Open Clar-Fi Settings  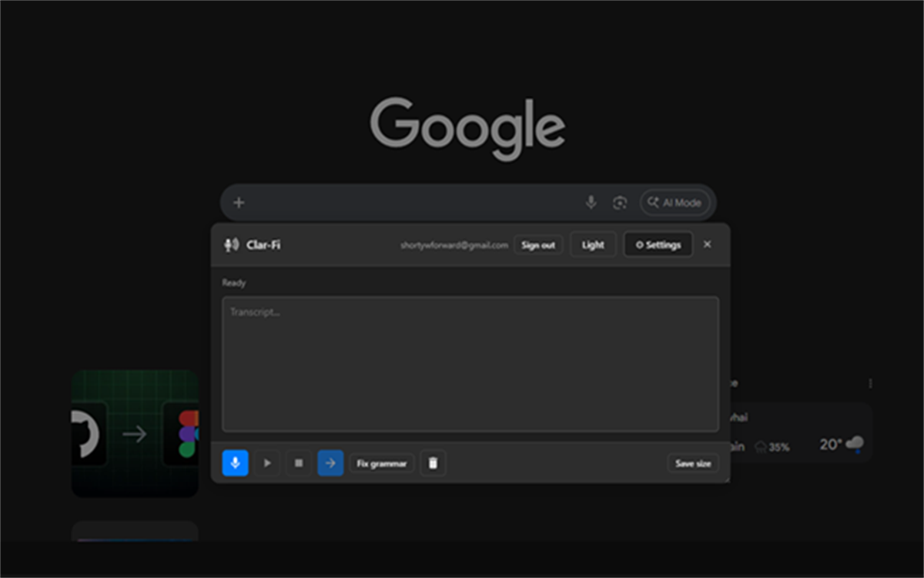(x=658, y=245)
